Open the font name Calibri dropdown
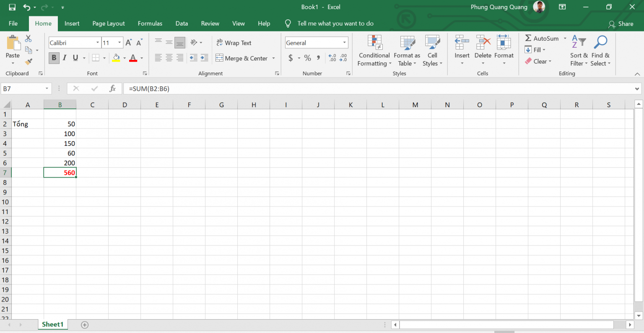The height and width of the screenshot is (333, 644). pyautogui.click(x=97, y=43)
